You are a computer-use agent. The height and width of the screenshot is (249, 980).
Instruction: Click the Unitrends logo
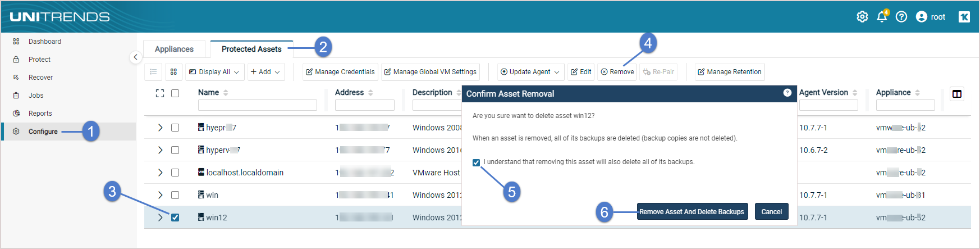pyautogui.click(x=59, y=17)
